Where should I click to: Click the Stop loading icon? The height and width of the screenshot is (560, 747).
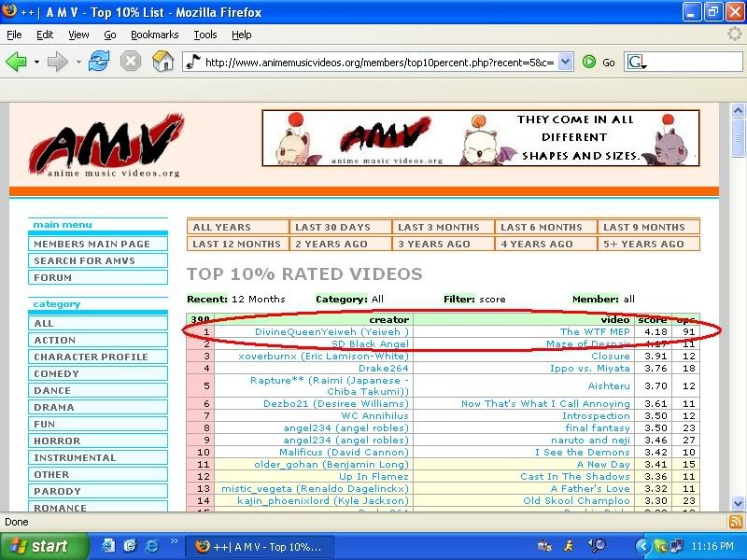[130, 62]
